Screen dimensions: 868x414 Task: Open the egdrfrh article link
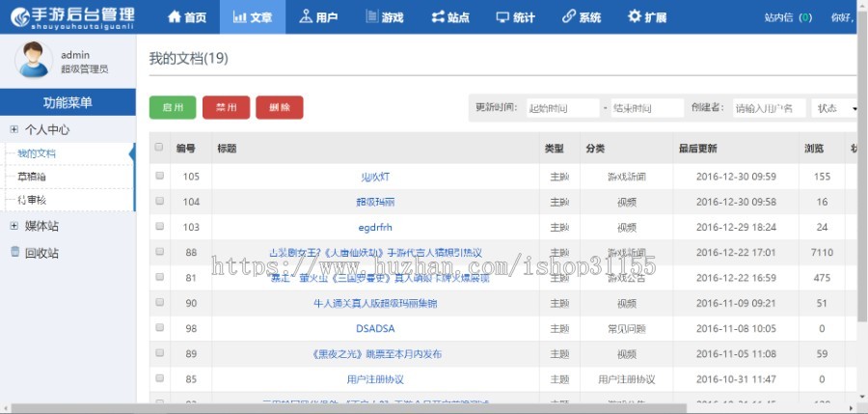(375, 227)
